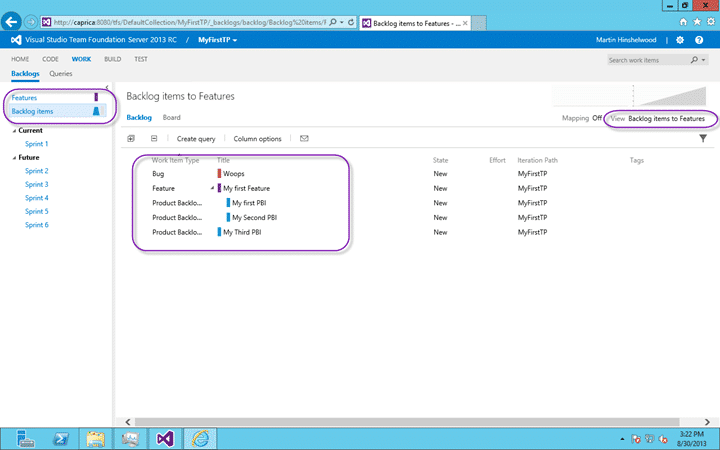This screenshot has height=450, width=720.
Task: Open Sprint 6 in sidebar
Action: (37, 225)
